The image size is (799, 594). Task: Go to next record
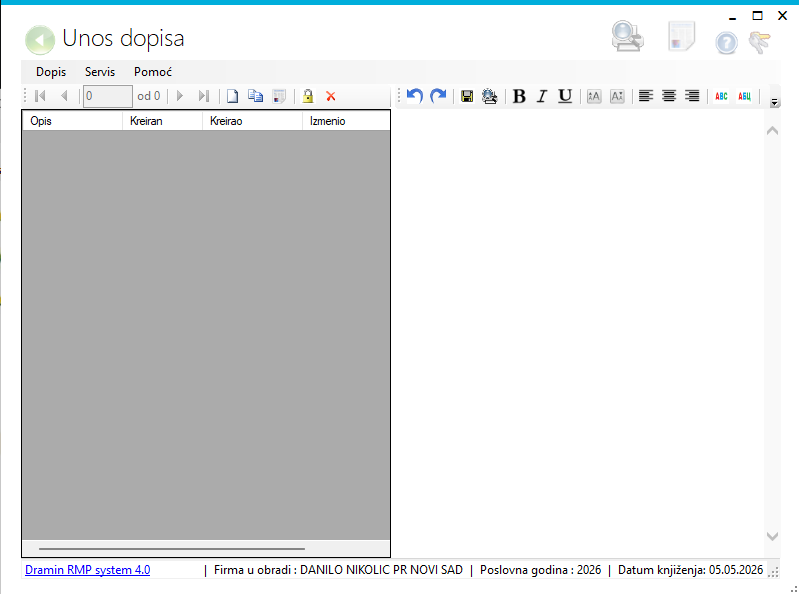coord(179,96)
